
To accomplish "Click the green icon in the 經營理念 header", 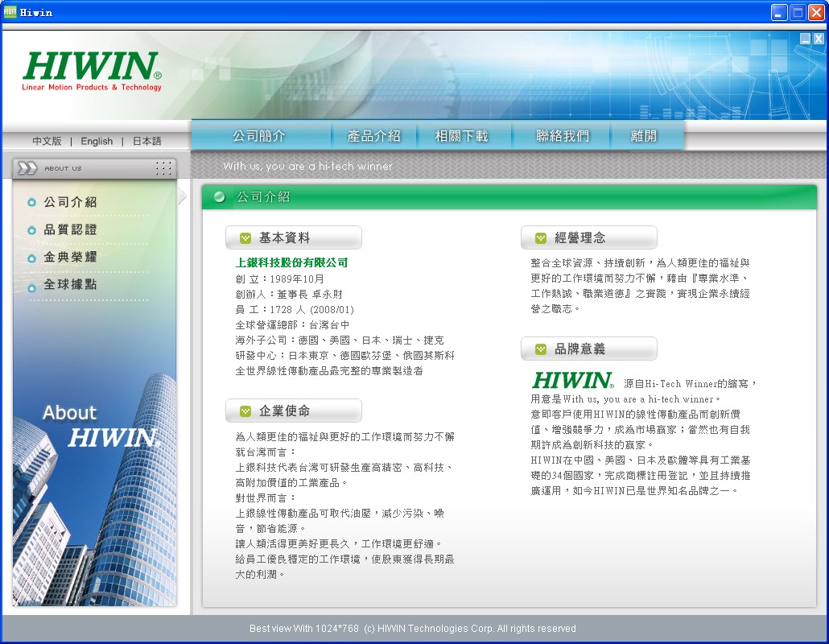I will (541, 238).
